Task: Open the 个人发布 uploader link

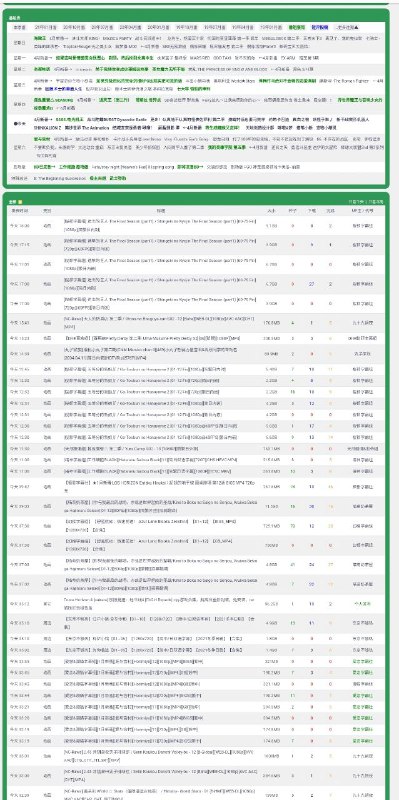Action: point(363,603)
